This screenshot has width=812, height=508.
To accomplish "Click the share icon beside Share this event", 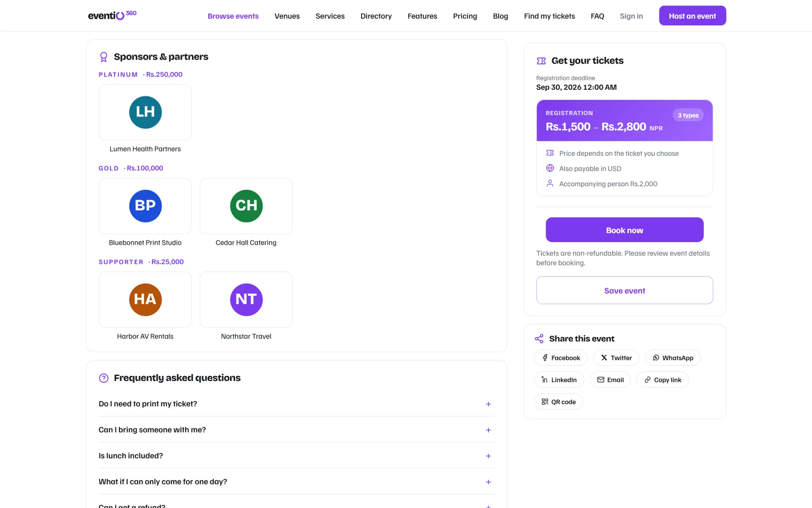I will tap(539, 339).
